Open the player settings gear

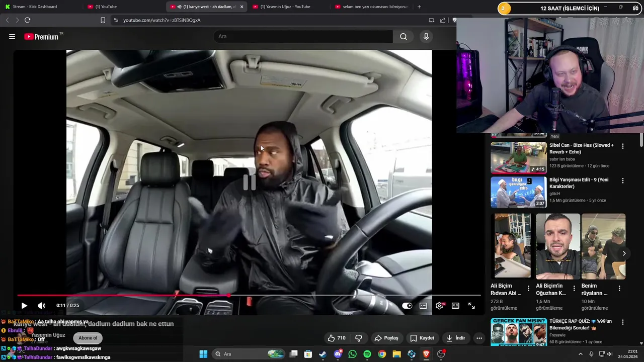[440, 306]
